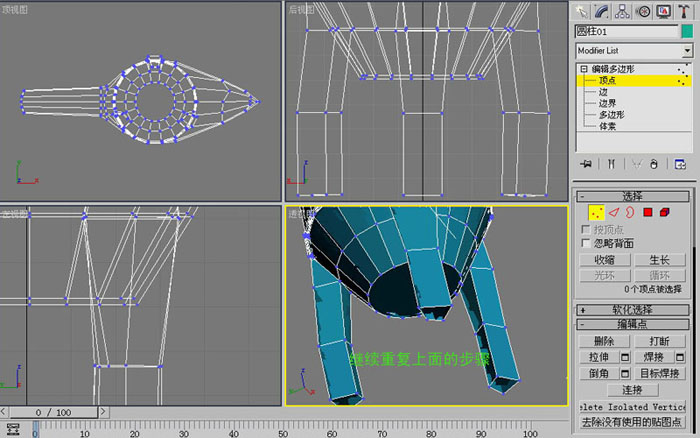
Task: Click Remove Modifier icon
Action: (654, 164)
